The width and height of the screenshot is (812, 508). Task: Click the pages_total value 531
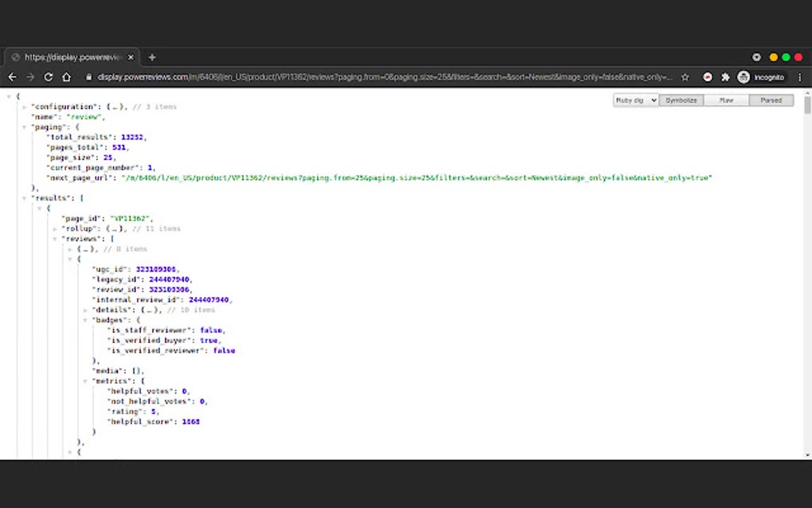(x=119, y=147)
